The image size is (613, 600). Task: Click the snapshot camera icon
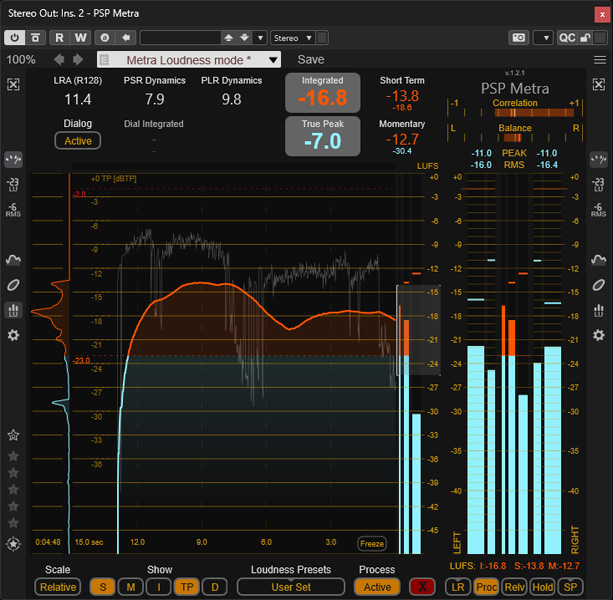(x=519, y=38)
